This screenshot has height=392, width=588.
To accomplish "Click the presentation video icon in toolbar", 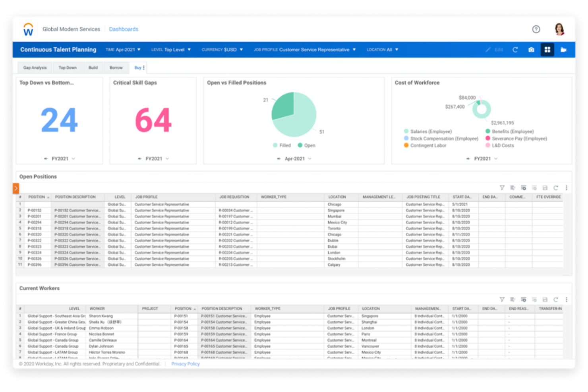I will coord(563,50).
